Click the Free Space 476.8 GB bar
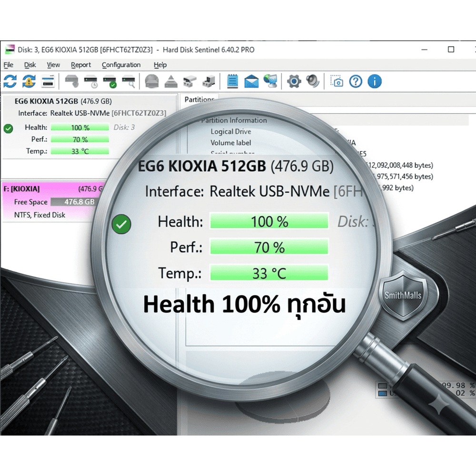This screenshot has height=476, width=476. point(75,202)
